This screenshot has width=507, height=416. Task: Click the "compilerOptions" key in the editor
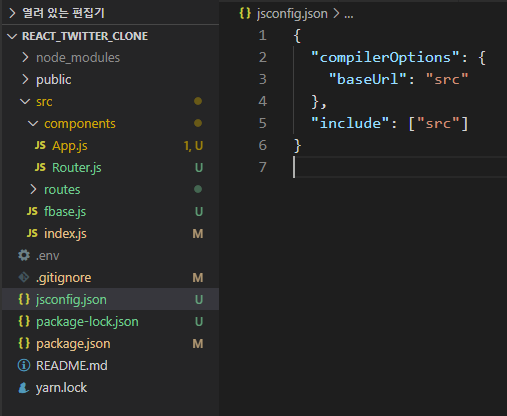pos(385,57)
